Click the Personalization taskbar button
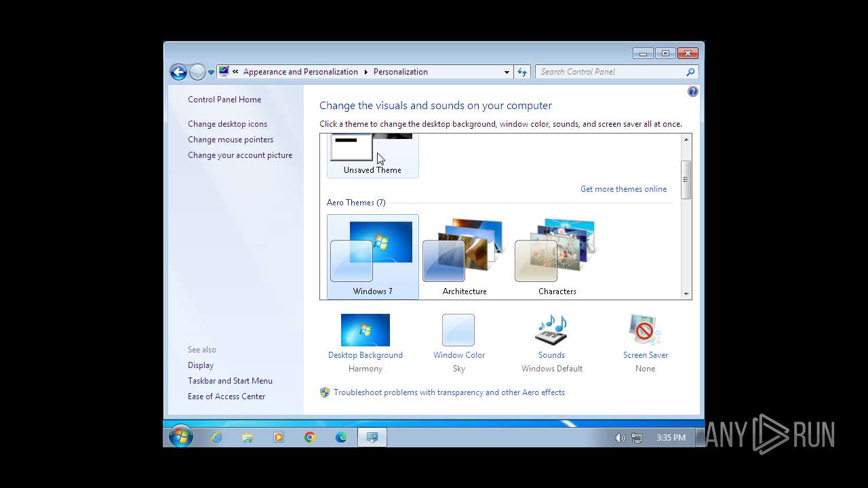This screenshot has height=488, width=868. 372,437
